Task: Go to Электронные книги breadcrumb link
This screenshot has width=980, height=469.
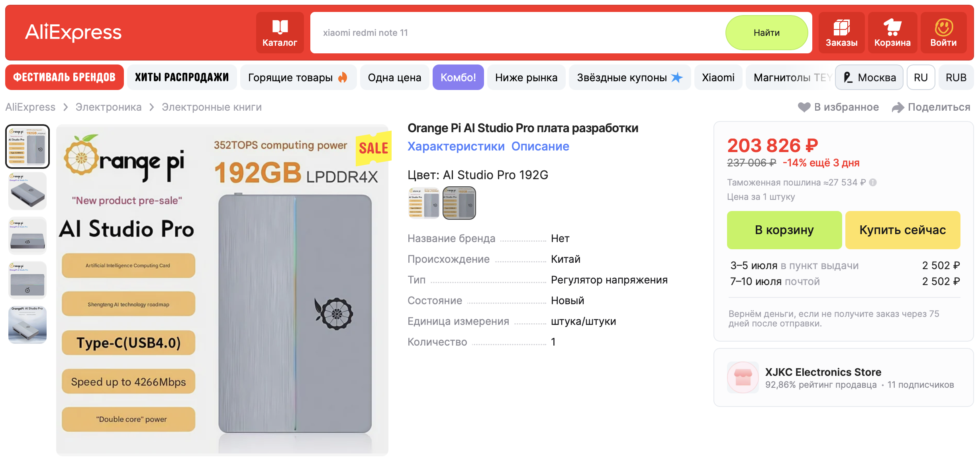Action: tap(212, 107)
